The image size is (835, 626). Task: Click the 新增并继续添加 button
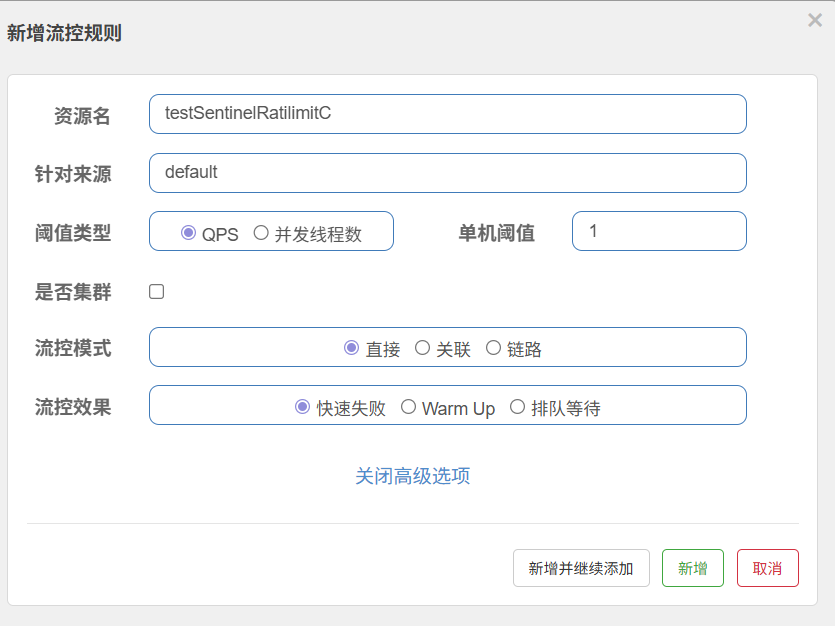581,568
